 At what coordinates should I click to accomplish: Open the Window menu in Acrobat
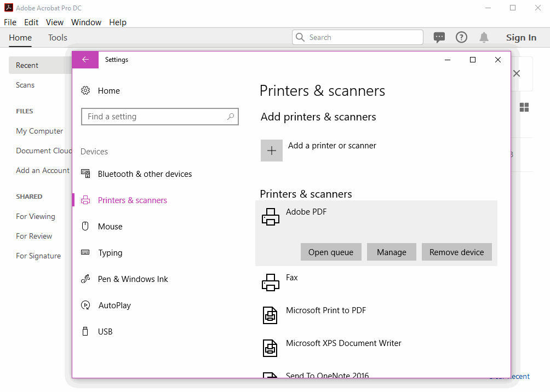pos(87,22)
